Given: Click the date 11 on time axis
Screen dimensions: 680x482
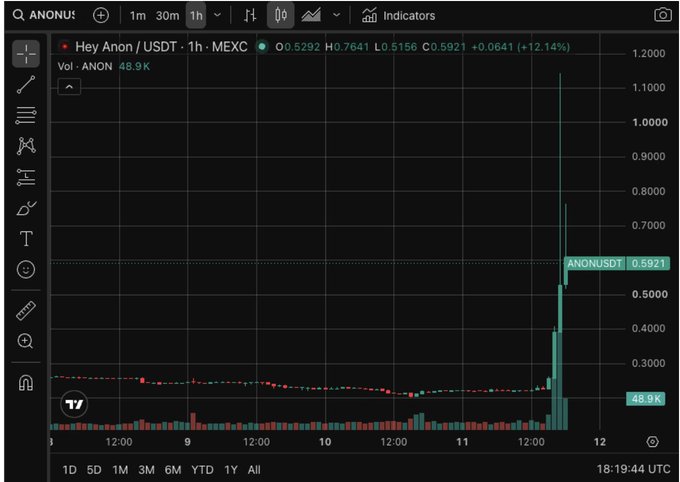Looking at the screenshot, I should (462, 442).
